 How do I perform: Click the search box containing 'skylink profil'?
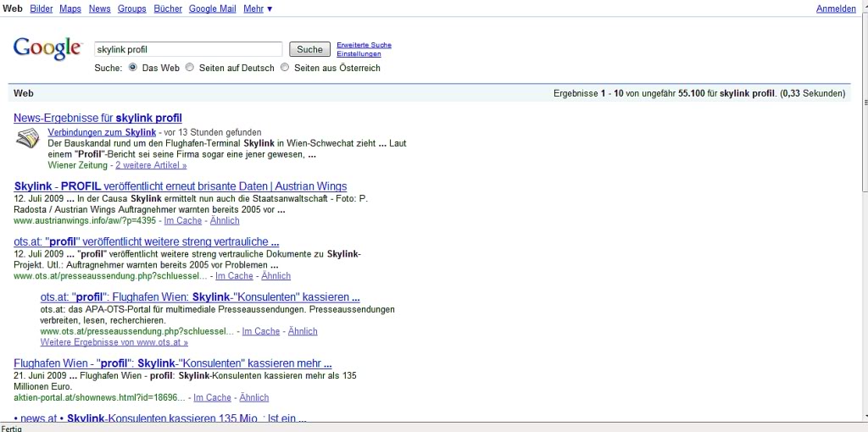tap(188, 49)
